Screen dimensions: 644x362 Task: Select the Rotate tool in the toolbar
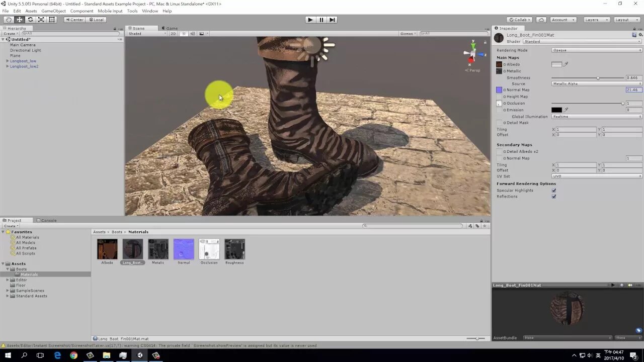tap(30, 20)
